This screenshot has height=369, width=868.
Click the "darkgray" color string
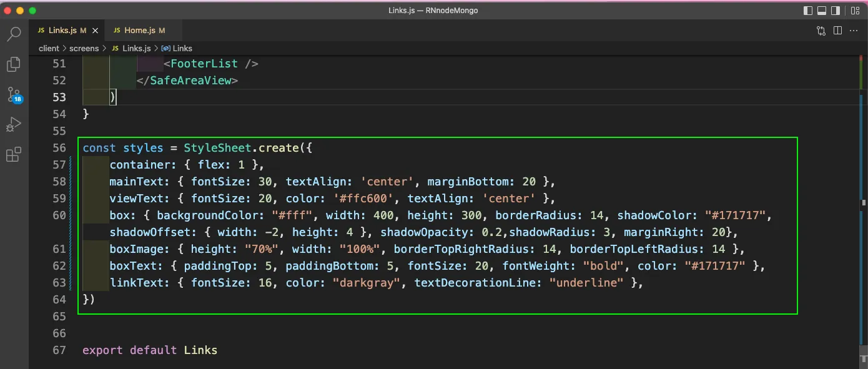pyautogui.click(x=367, y=283)
